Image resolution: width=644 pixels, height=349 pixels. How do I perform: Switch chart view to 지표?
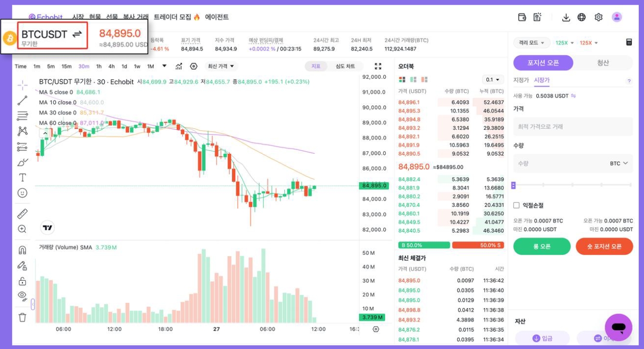pos(316,66)
